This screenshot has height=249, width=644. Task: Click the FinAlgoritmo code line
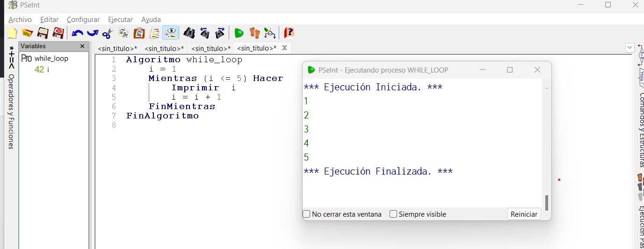click(x=162, y=116)
